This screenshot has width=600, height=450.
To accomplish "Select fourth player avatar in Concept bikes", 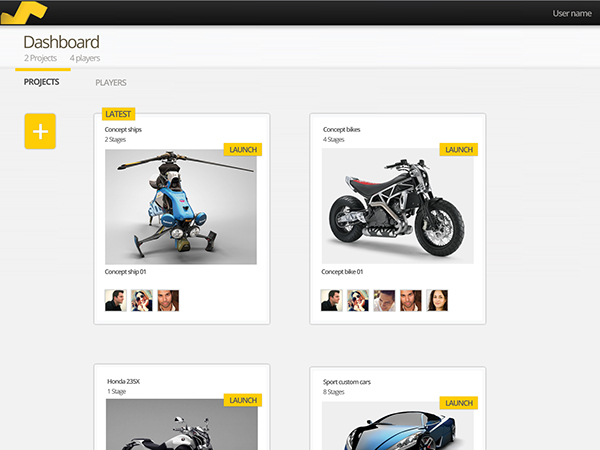I will (x=411, y=300).
